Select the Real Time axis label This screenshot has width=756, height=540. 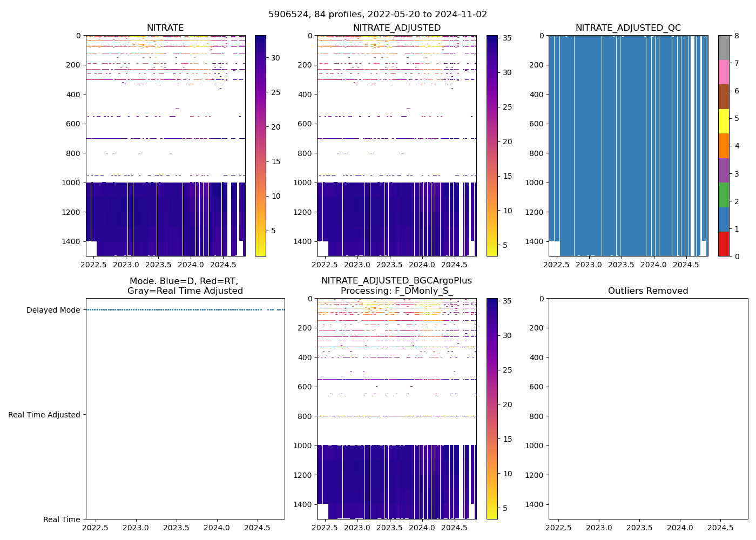[x=62, y=519]
